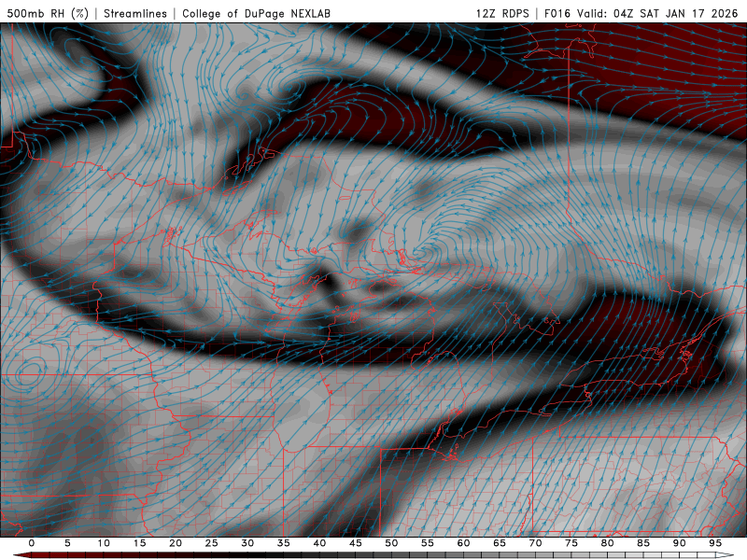Click colorbar label '95'

pos(715,543)
